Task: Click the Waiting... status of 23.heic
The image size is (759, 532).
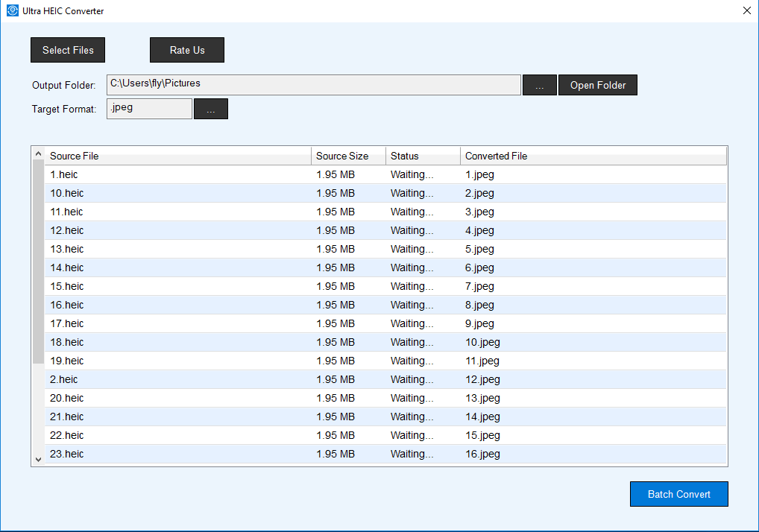Action: point(412,454)
